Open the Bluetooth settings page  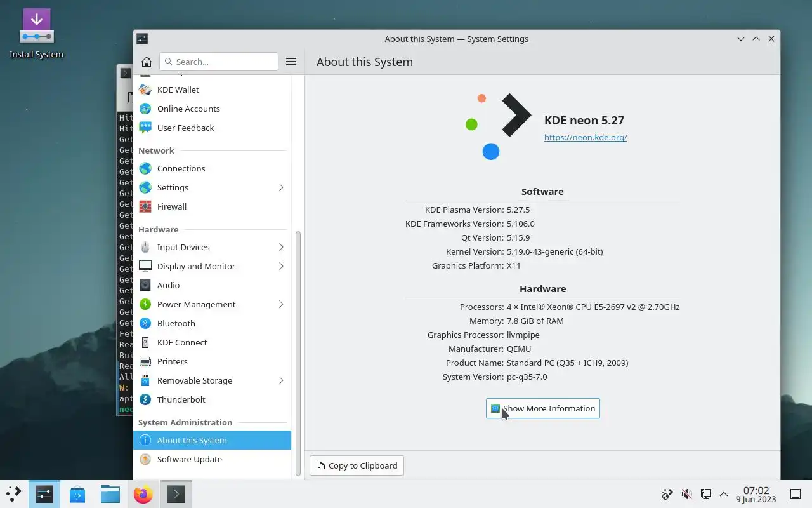click(x=212, y=323)
